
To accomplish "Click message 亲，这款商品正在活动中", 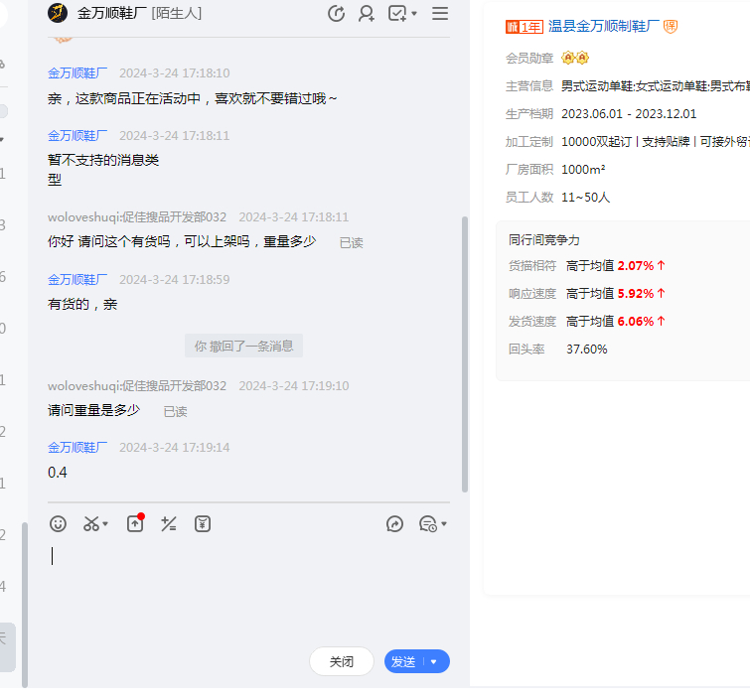I will (x=193, y=98).
